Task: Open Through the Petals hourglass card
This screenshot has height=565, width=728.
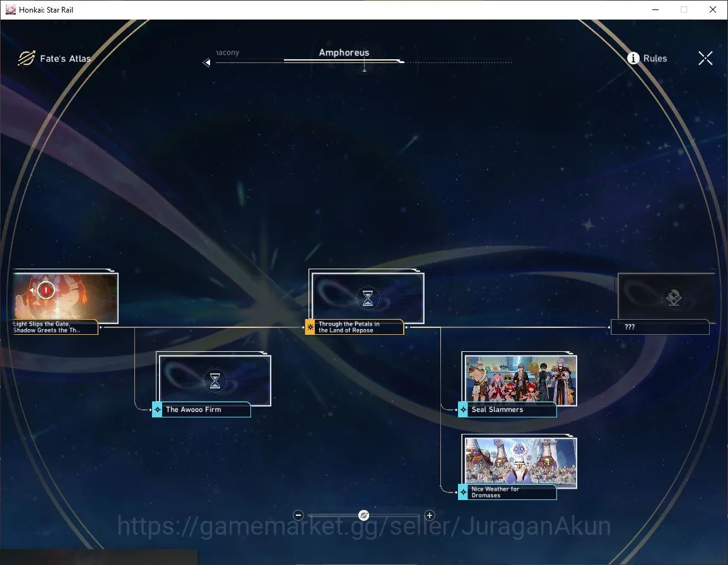Action: click(367, 297)
